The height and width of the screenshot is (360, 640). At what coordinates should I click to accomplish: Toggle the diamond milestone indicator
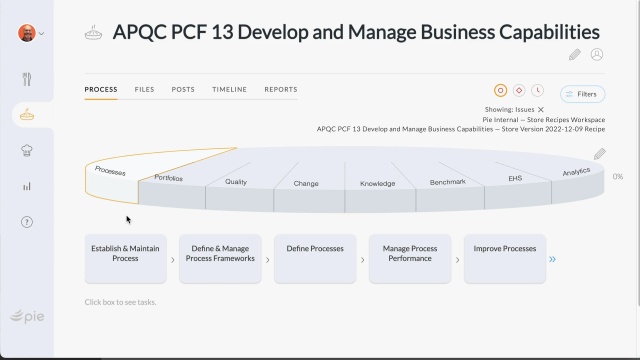519,90
